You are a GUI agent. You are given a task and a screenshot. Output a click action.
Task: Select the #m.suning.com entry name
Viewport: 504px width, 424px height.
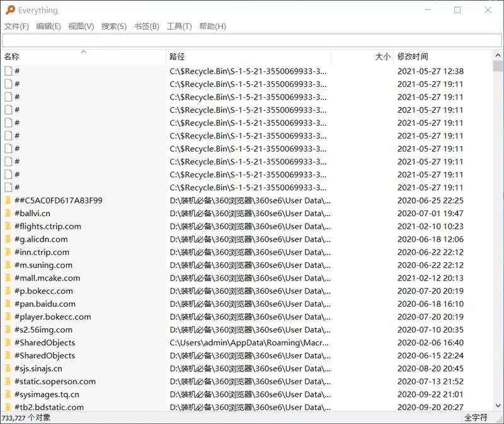tap(43, 265)
